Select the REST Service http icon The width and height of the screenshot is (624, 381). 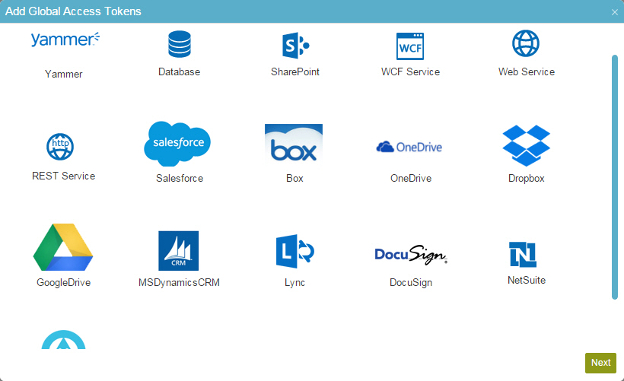coord(60,147)
